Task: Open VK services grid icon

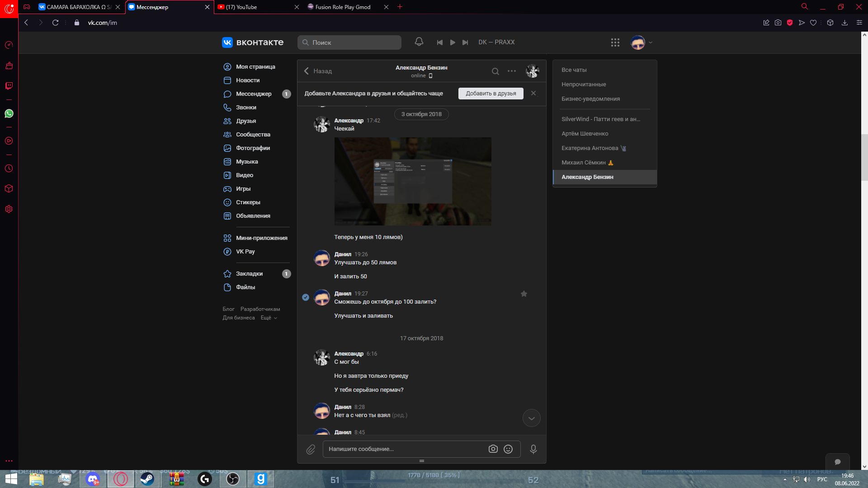Action: click(x=615, y=42)
